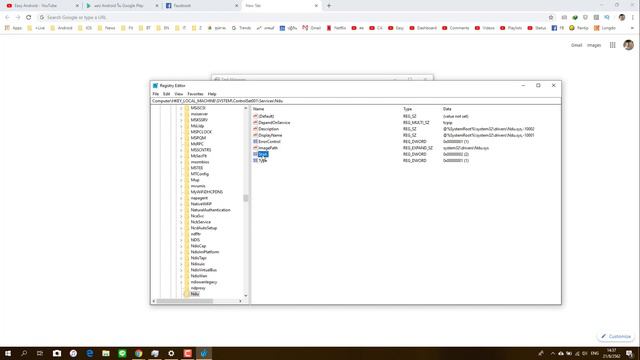640x360 pixels.
Task: Click the Customize button on New Tab page
Action: [x=616, y=336]
